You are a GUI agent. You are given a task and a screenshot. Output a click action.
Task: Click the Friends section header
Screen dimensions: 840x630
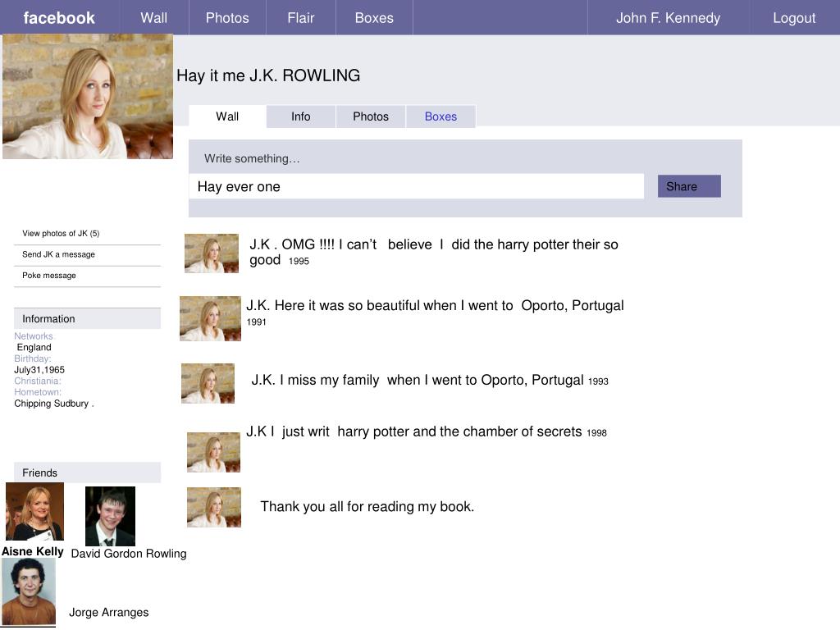pyautogui.click(x=87, y=472)
